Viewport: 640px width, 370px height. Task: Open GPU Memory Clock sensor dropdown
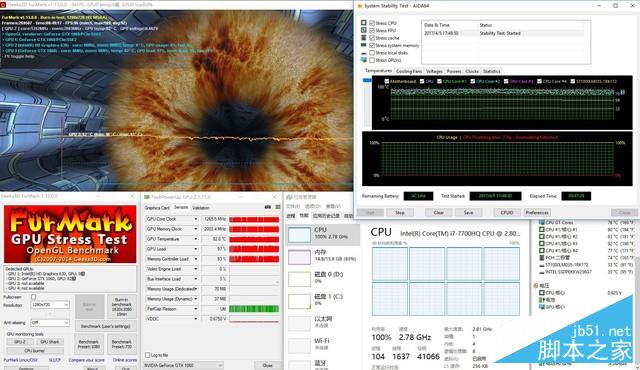[x=196, y=229]
